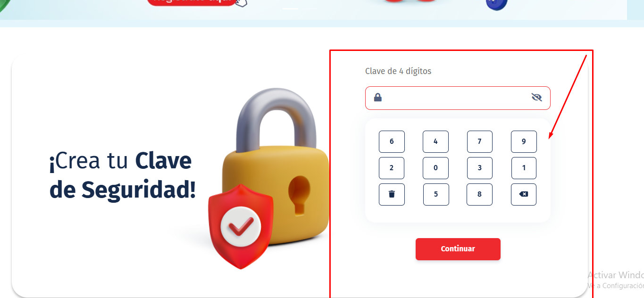Tap keypad digit 6
The width and height of the screenshot is (644, 298).
[392, 141]
